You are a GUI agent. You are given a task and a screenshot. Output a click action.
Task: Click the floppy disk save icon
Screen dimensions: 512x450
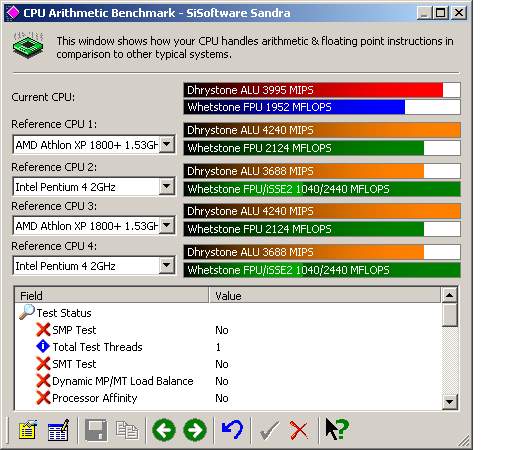pos(96,430)
